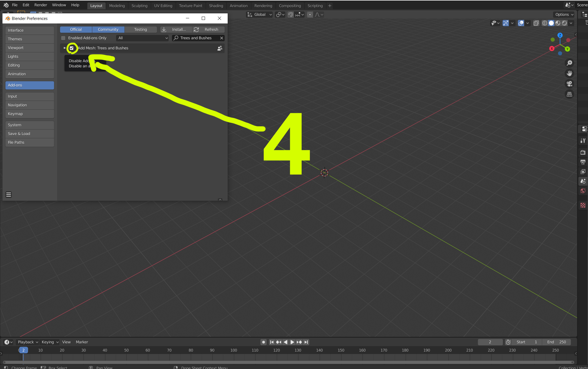
Task: Click the pan view hand icon
Action: click(569, 73)
